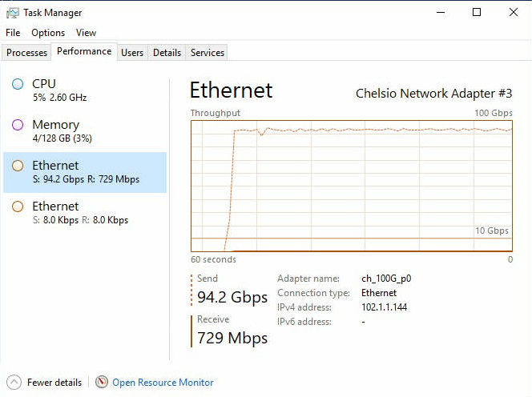Click the second Ethernet circle icon
Screen dimensions: 532x397
click(x=18, y=207)
